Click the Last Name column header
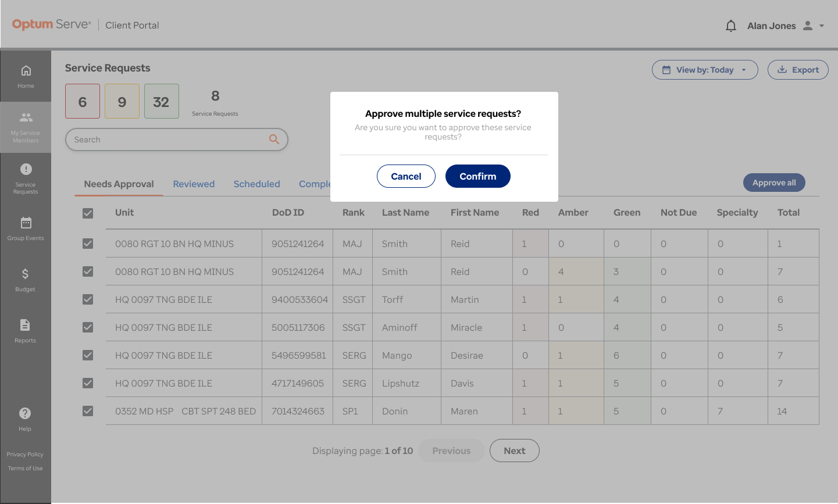Image resolution: width=838 pixels, height=504 pixels. 405,213
